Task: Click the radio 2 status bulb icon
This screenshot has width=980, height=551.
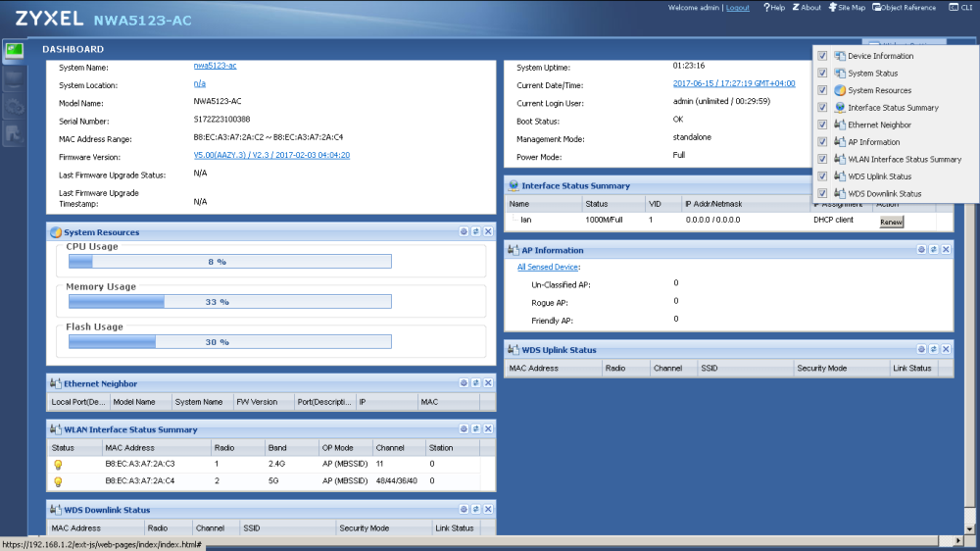Action: (x=58, y=481)
